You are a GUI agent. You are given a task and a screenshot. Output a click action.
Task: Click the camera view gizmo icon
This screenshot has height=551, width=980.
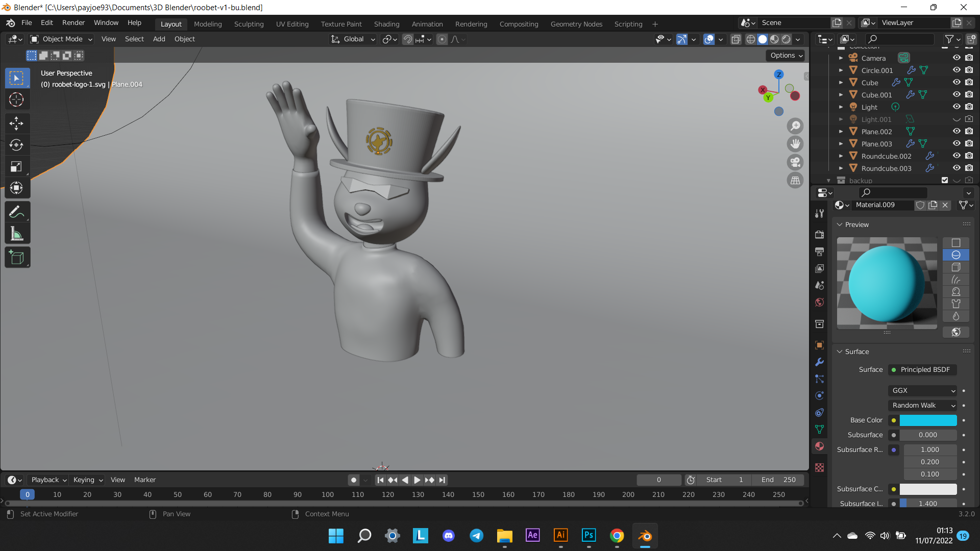coord(795,162)
